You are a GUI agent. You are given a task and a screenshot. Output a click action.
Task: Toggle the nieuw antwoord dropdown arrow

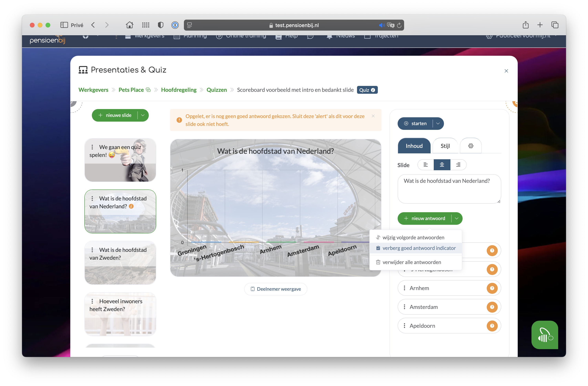click(457, 218)
